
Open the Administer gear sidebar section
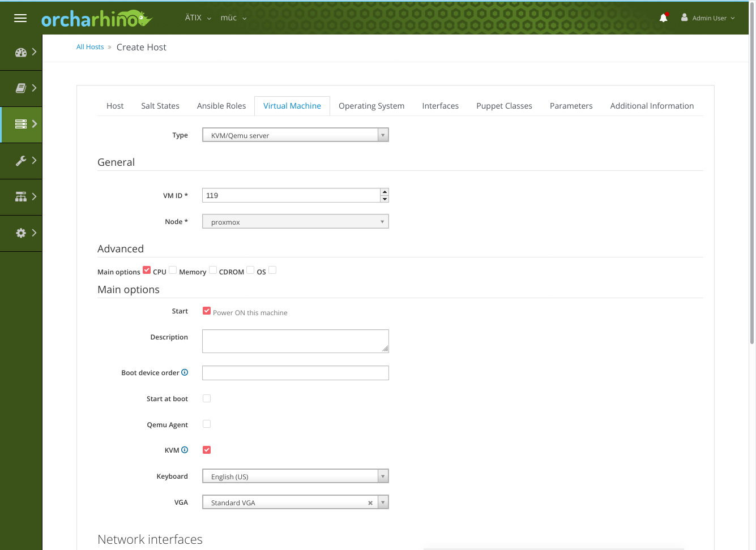[21, 233]
